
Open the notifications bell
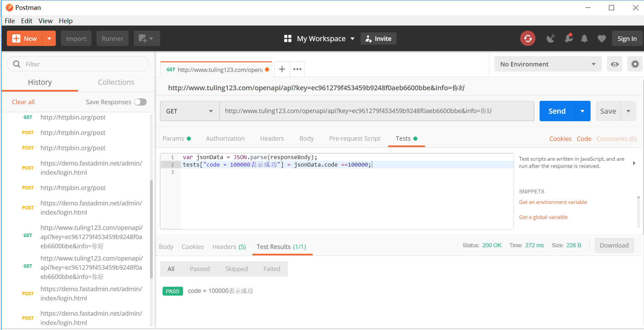coord(584,38)
